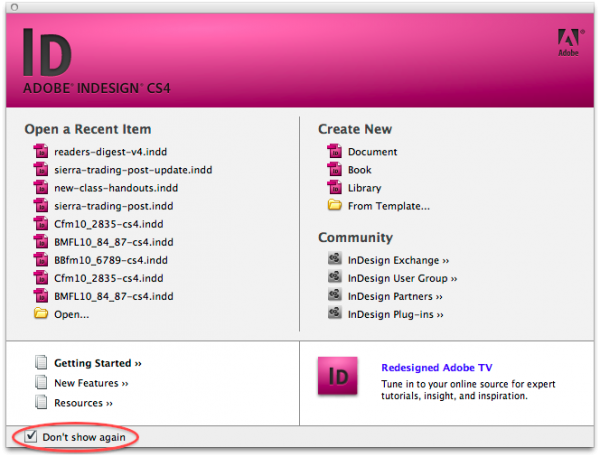Click the Redesigned Adobe TV headline
The image size is (600, 457).
pos(436,368)
